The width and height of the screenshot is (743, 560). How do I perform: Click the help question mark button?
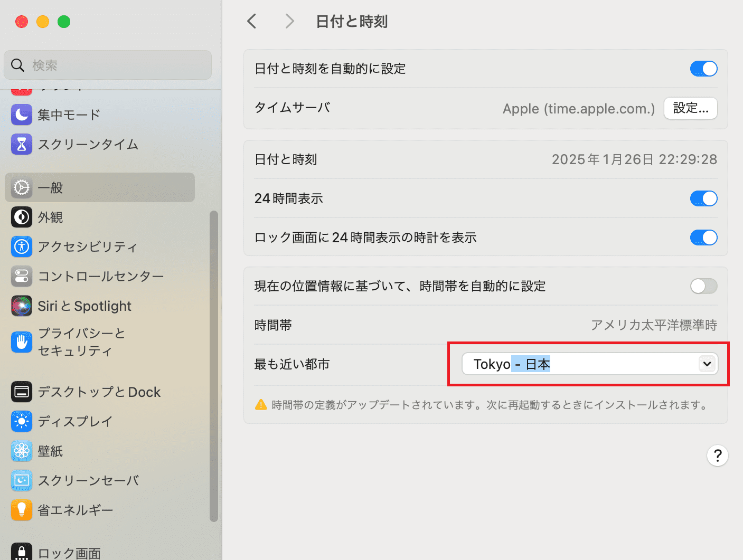(x=718, y=455)
